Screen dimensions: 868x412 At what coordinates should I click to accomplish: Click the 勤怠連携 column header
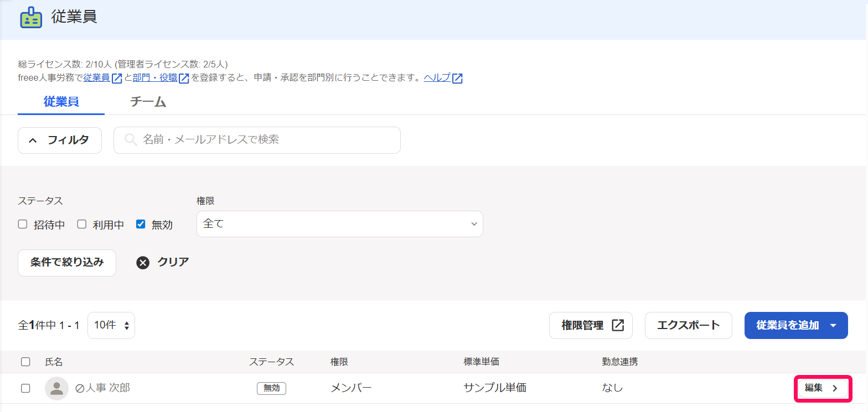click(620, 362)
